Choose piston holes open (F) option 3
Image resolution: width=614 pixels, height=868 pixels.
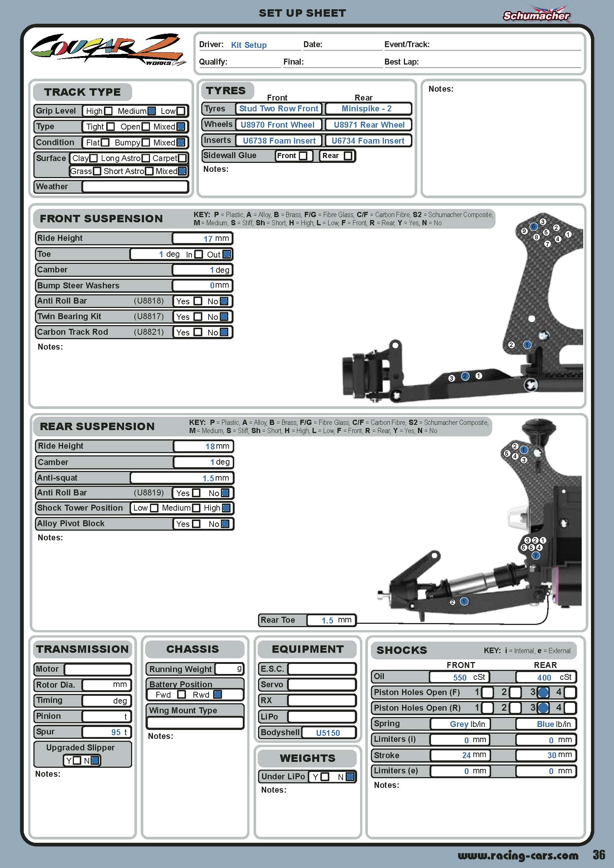tap(543, 692)
